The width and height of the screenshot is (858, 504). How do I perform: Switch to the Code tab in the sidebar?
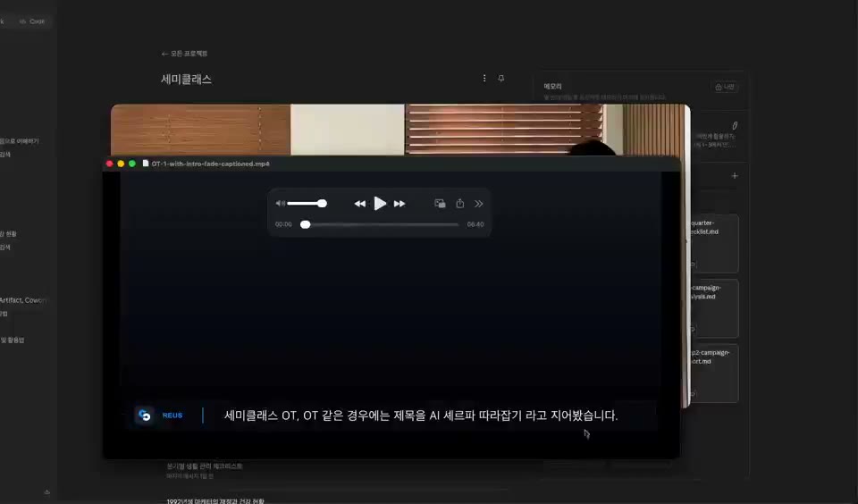click(32, 21)
